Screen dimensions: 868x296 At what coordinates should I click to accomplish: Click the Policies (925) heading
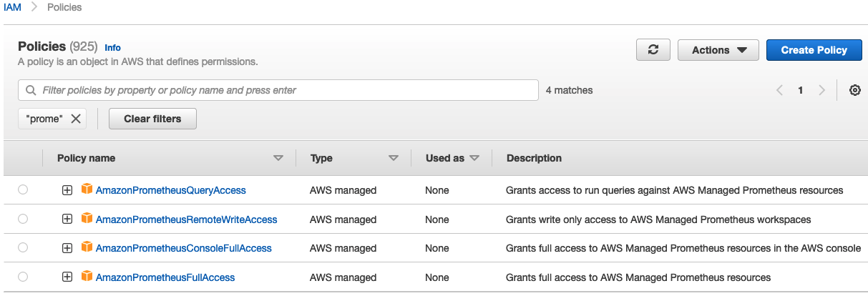[x=57, y=46]
